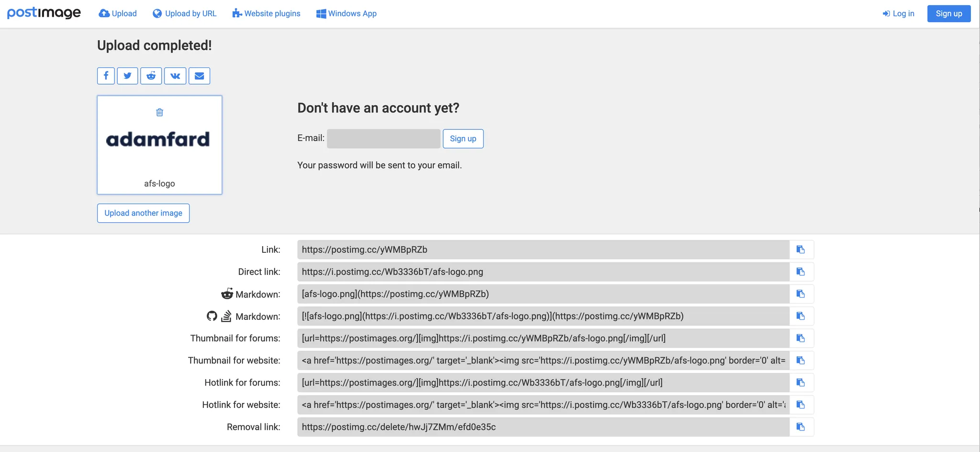The height and width of the screenshot is (452, 980).
Task: Select Thumbnail for website text field
Action: tap(543, 360)
